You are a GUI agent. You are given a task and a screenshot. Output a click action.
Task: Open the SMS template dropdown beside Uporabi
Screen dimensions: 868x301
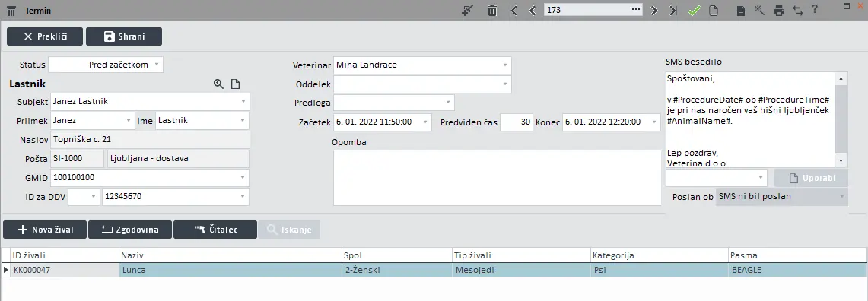coord(761,178)
